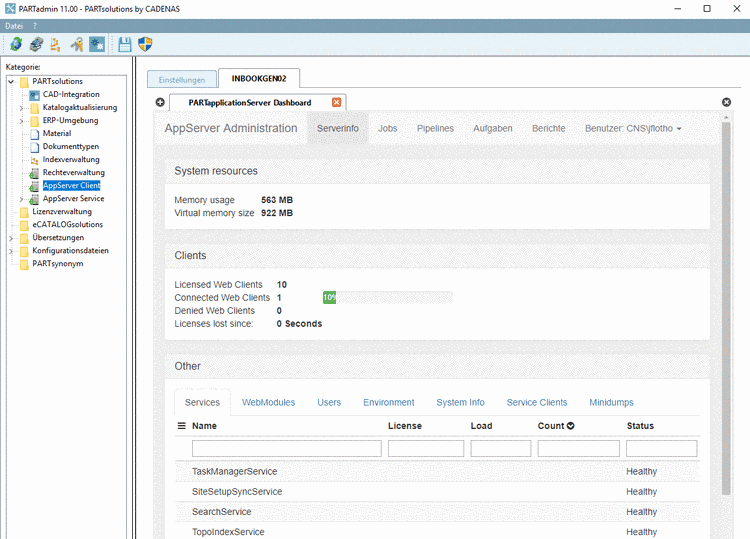The width and height of the screenshot is (750, 539).
Task: Open the Benutzer CNS\jflotho dropdown
Action: (x=633, y=128)
